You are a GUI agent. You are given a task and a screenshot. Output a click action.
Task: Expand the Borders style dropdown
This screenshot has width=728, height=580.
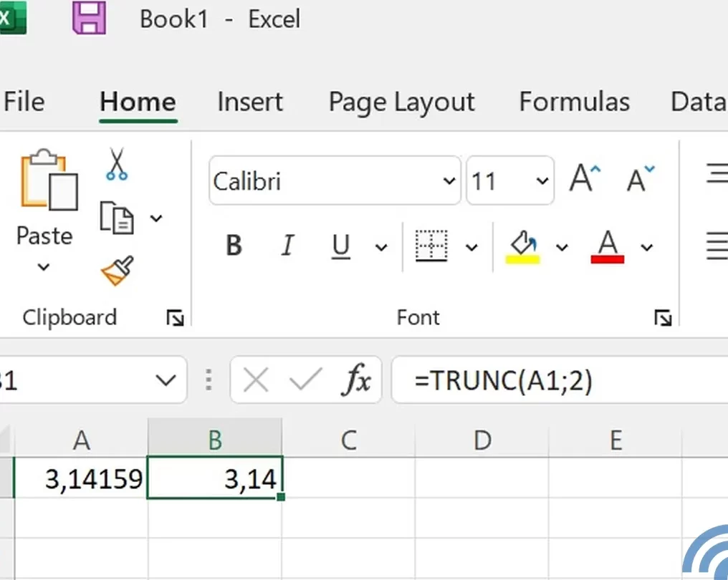pos(472,247)
